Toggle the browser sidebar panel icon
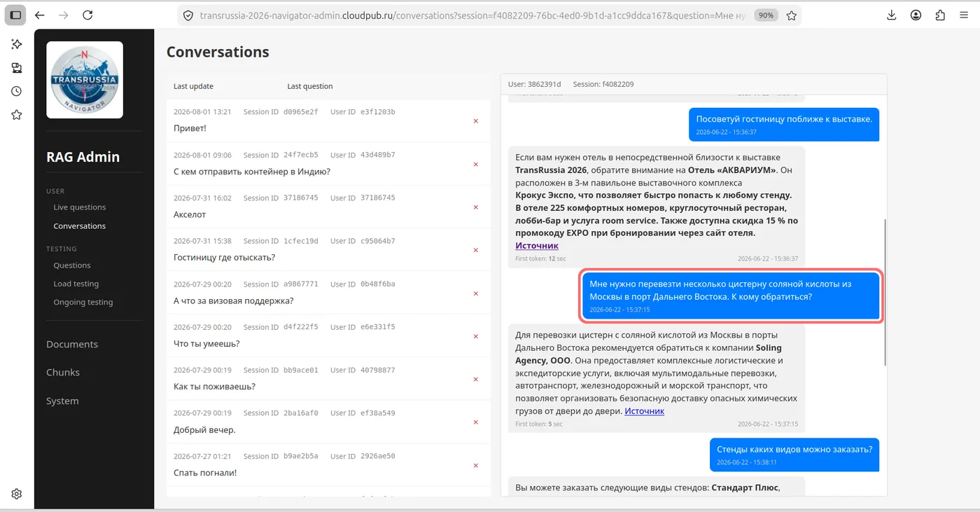Viewport: 980px width, 512px height. tap(16, 15)
